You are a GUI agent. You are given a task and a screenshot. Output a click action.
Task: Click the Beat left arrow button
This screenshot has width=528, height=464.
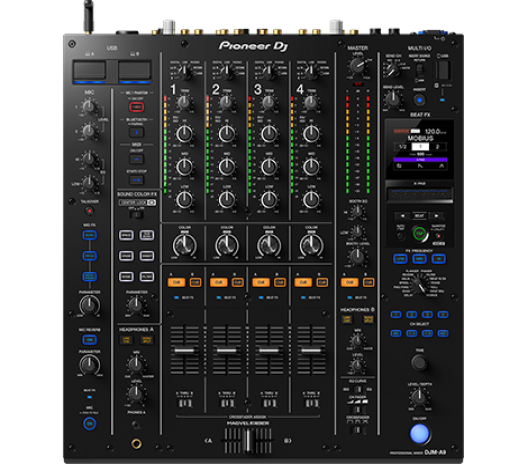[403, 216]
